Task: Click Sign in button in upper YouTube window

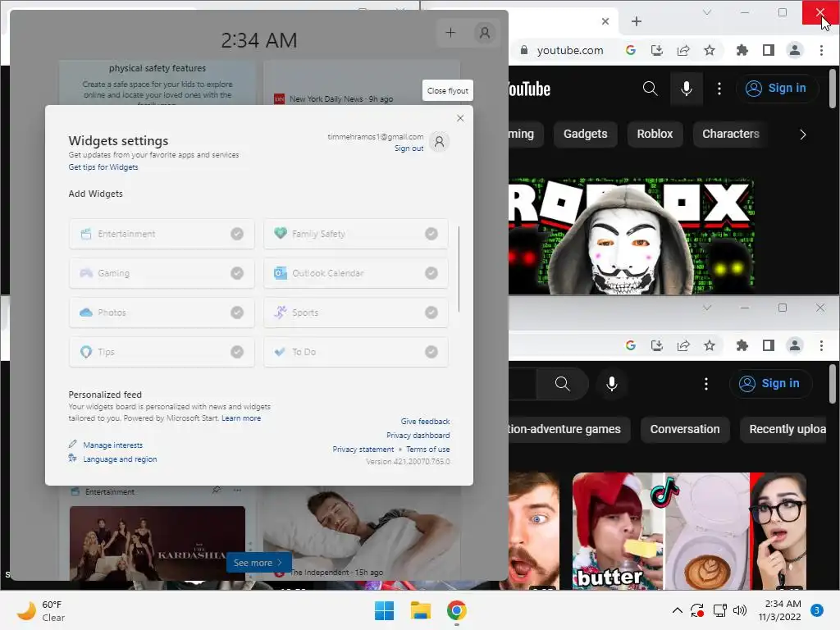Action: [x=777, y=89]
